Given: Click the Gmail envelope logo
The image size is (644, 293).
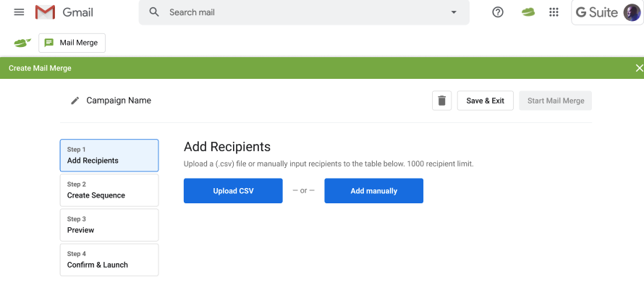Looking at the screenshot, I should 46,12.
